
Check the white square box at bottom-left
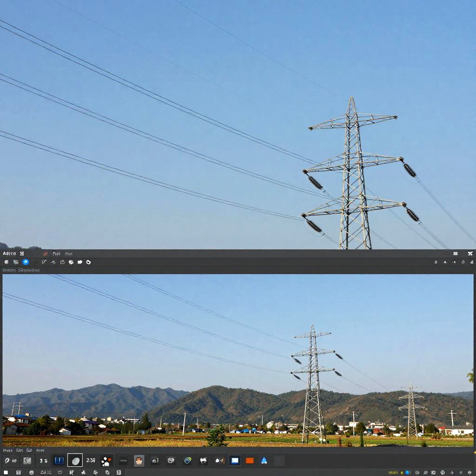click(6, 472)
